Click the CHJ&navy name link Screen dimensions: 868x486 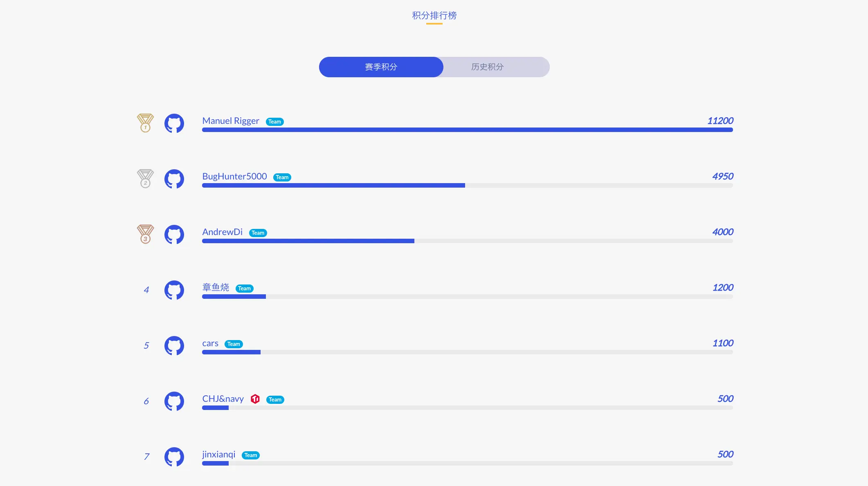pos(223,399)
